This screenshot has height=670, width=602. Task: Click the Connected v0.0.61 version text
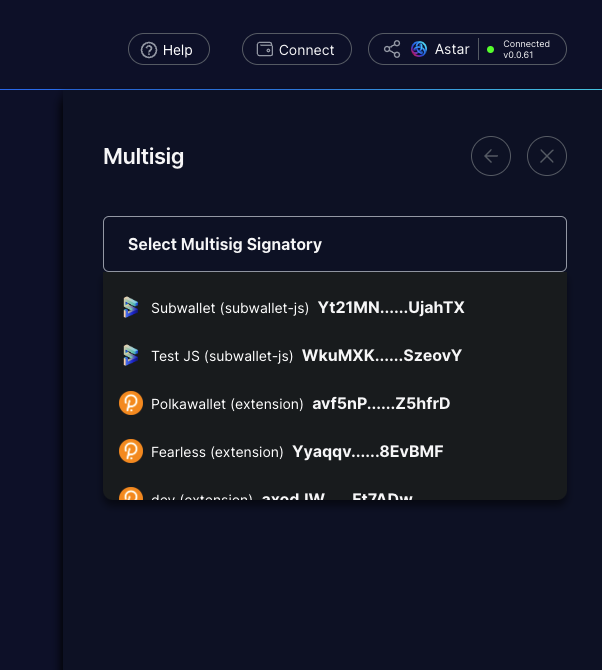point(526,49)
